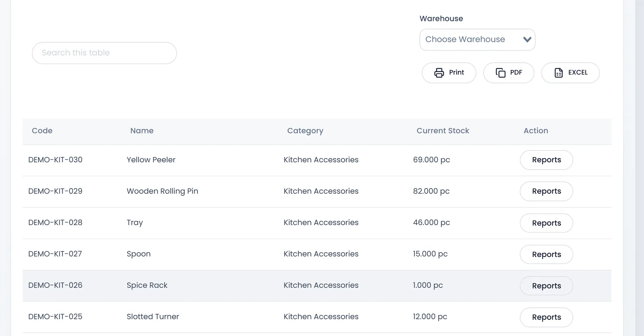Open Reports for Spice Rack
The width and height of the screenshot is (644, 336).
(x=546, y=286)
